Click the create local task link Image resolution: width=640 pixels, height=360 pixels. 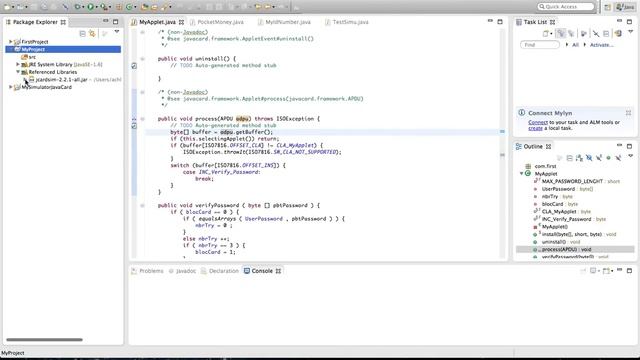coord(536,128)
